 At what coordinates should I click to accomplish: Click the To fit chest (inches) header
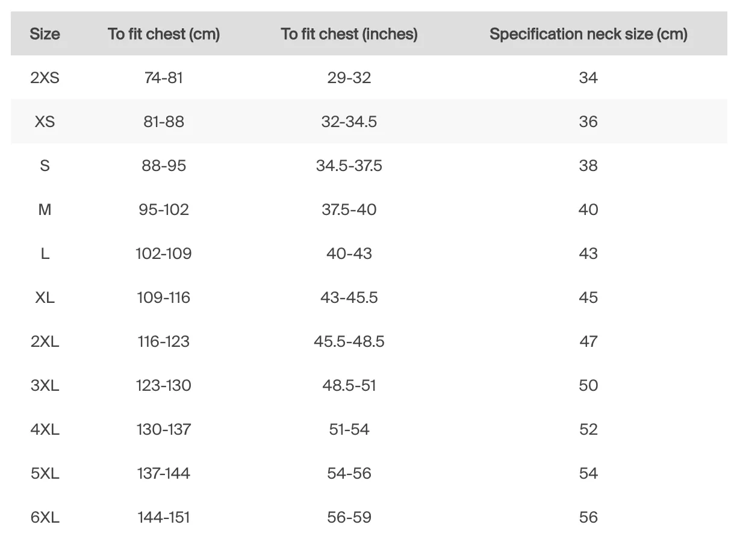(x=349, y=34)
